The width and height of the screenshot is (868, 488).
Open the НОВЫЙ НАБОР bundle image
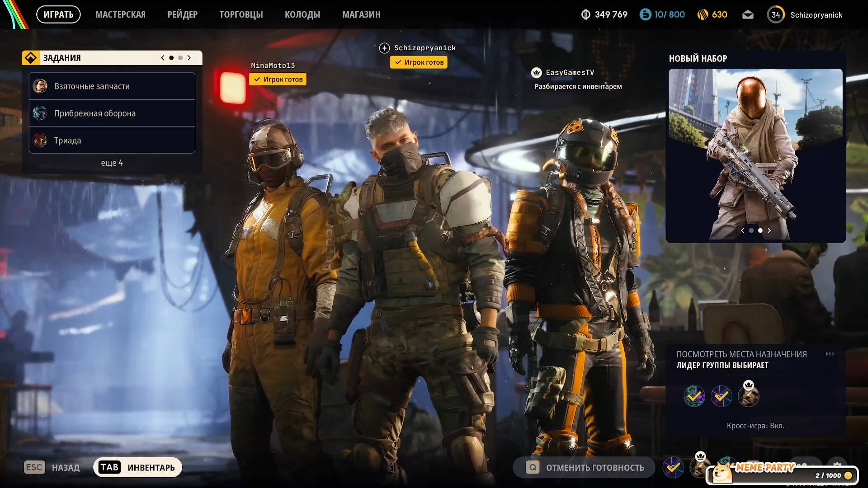755,154
